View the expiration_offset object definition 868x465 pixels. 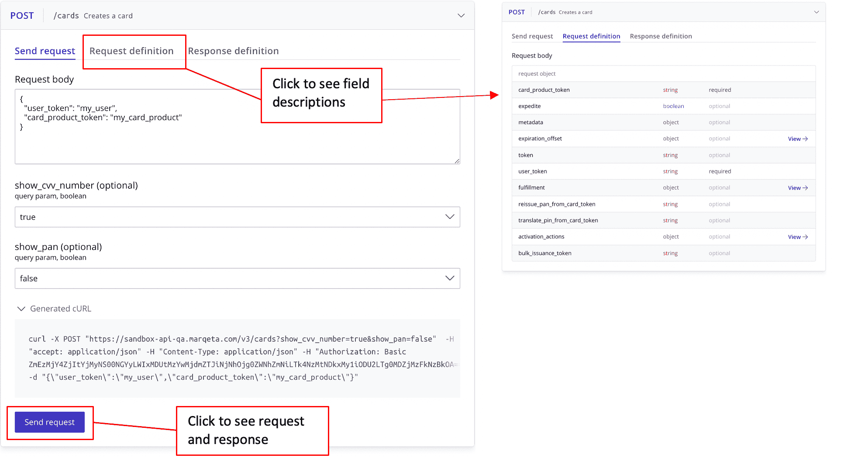798,139
